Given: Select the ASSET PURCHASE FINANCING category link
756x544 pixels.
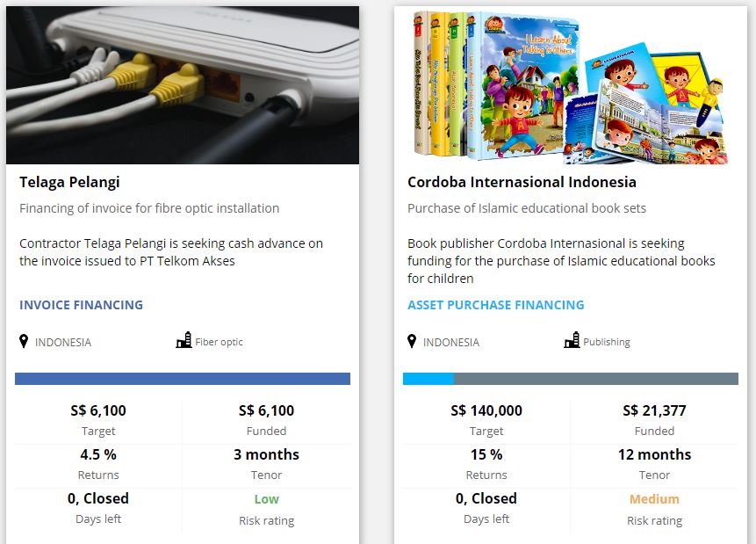Looking at the screenshot, I should (495, 305).
